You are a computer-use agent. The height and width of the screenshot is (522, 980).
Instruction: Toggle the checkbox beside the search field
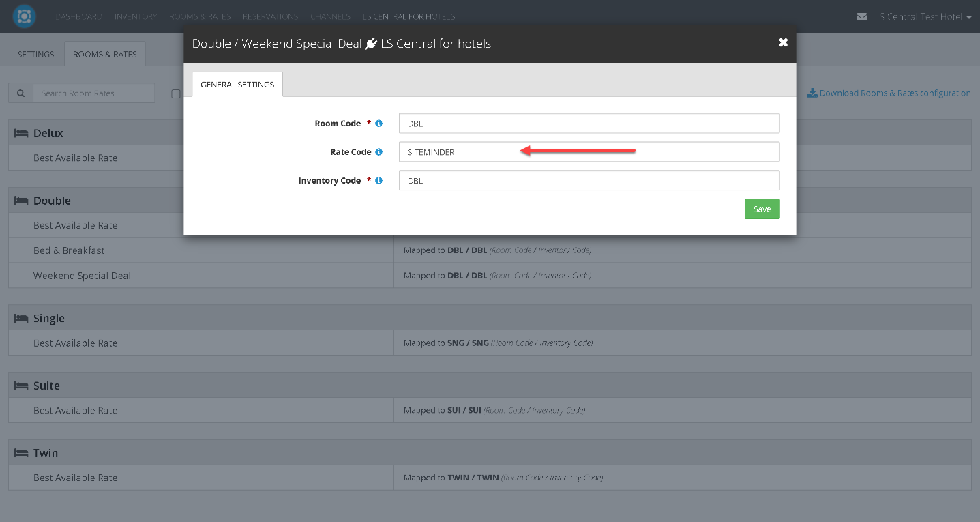176,93
